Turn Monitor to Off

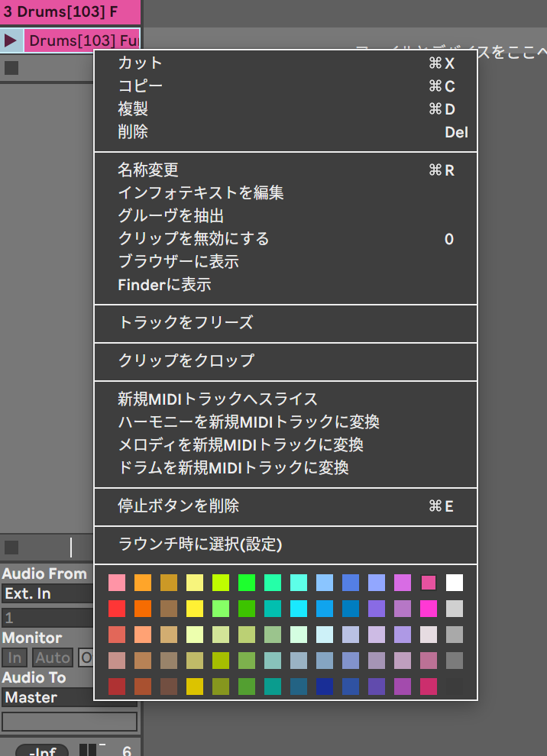[86, 657]
